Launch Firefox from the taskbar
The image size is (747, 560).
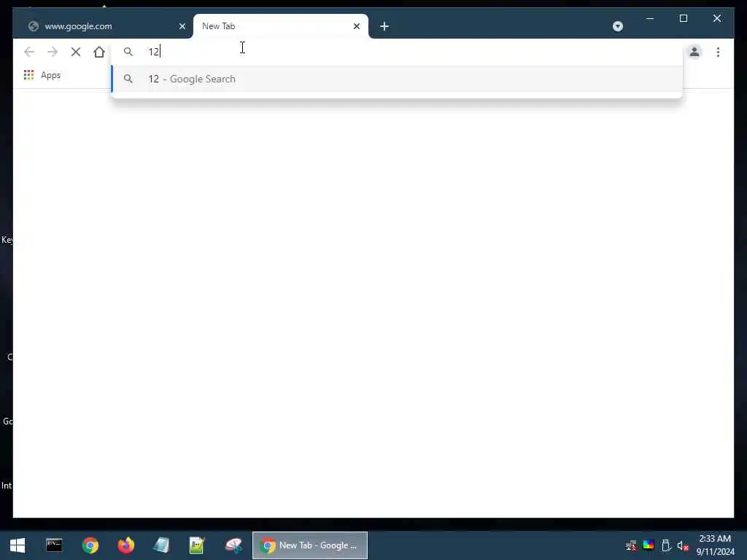coord(126,545)
